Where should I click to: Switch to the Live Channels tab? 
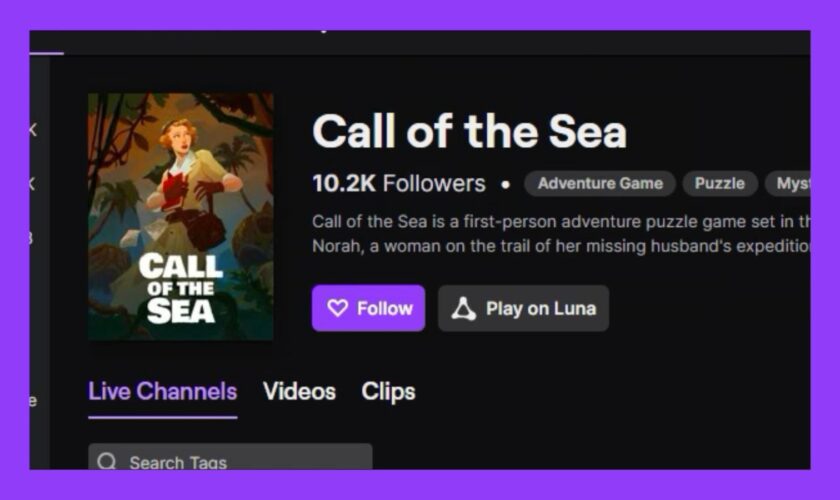(x=162, y=391)
